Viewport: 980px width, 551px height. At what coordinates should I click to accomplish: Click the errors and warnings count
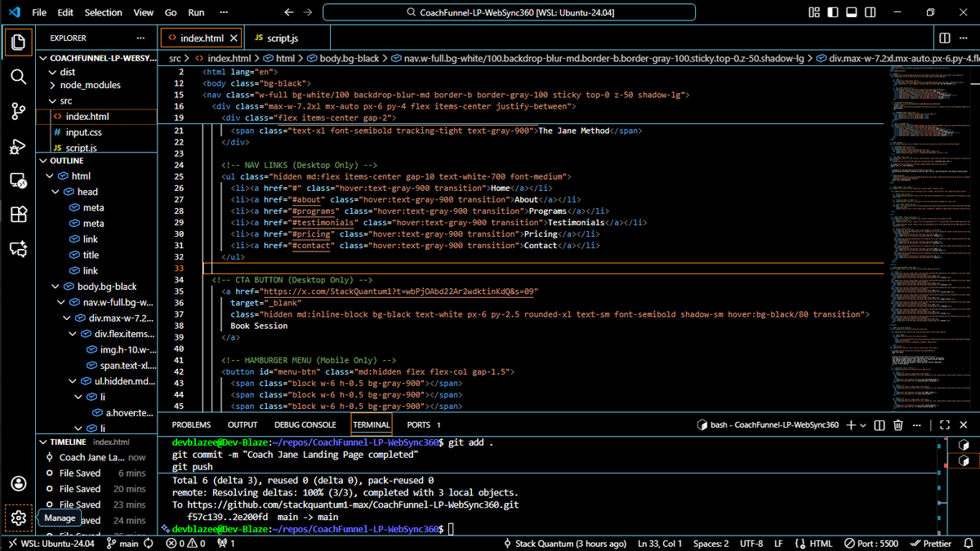[185, 544]
